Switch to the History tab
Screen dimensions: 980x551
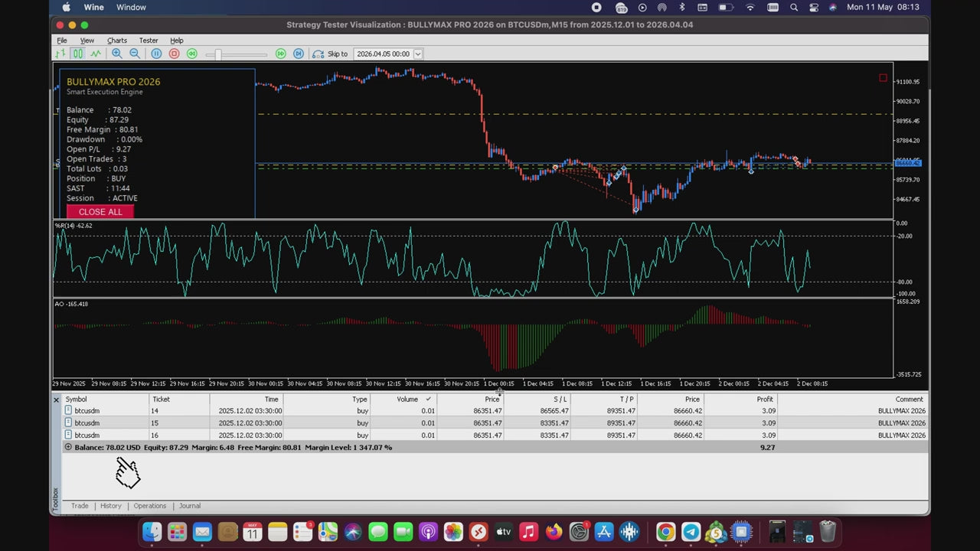pyautogui.click(x=110, y=506)
